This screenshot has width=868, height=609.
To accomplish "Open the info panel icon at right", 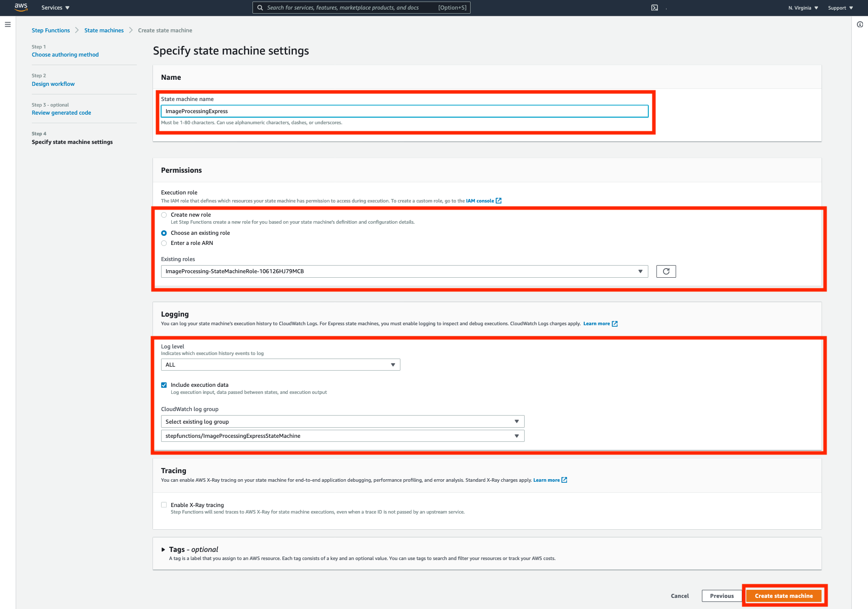I will (x=860, y=24).
